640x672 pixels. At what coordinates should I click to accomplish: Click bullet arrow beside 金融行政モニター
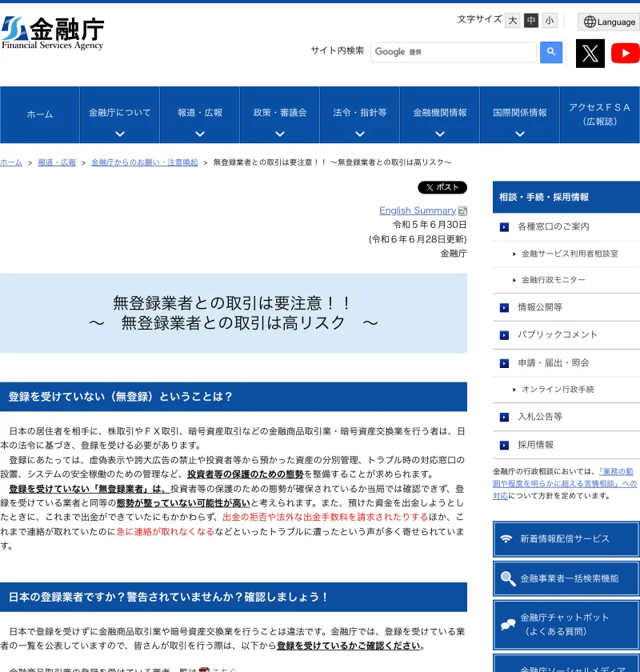(514, 280)
